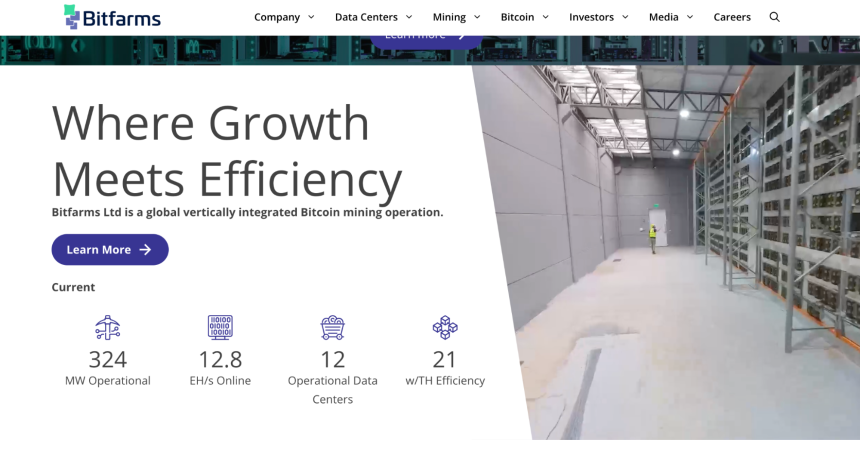Click the binary EH/s Online icon
This screenshot has width=860, height=449.
220,327
